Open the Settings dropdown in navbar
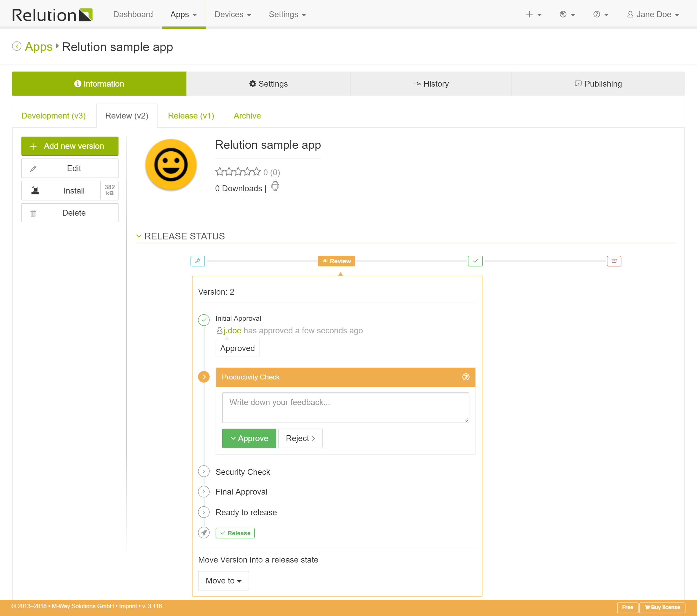 tap(287, 14)
